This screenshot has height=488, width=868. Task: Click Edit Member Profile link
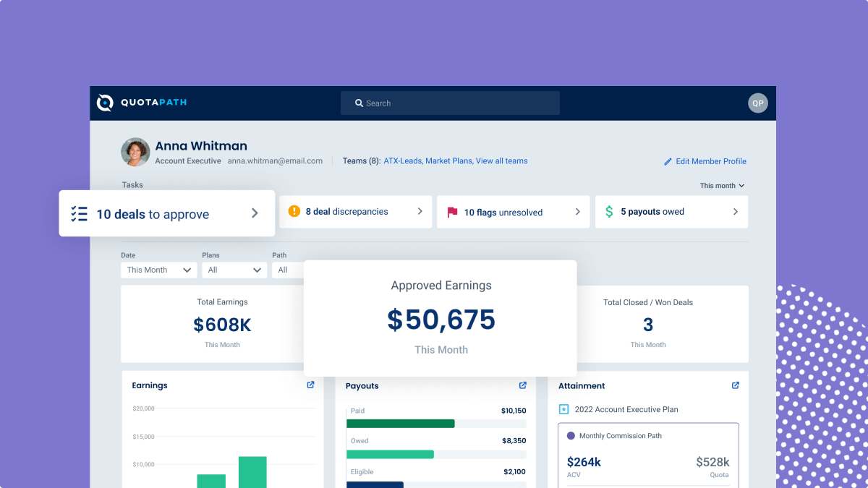pyautogui.click(x=711, y=161)
